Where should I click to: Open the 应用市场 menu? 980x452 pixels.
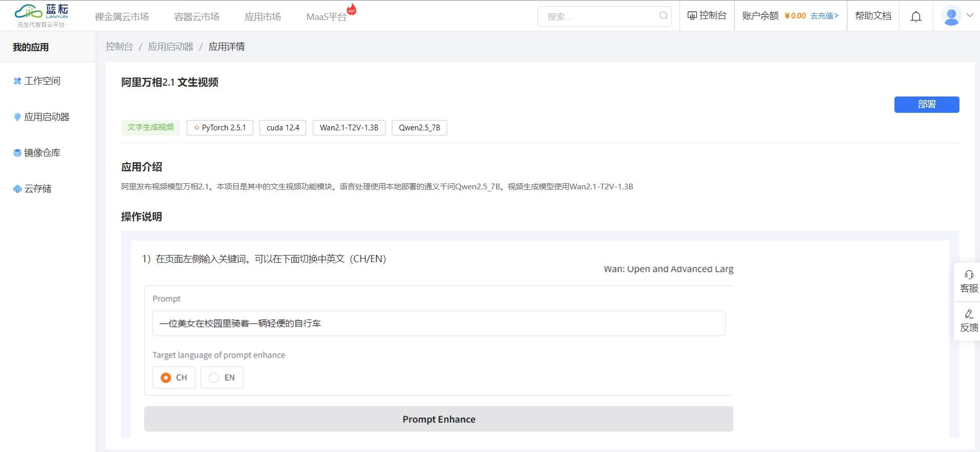point(263,17)
